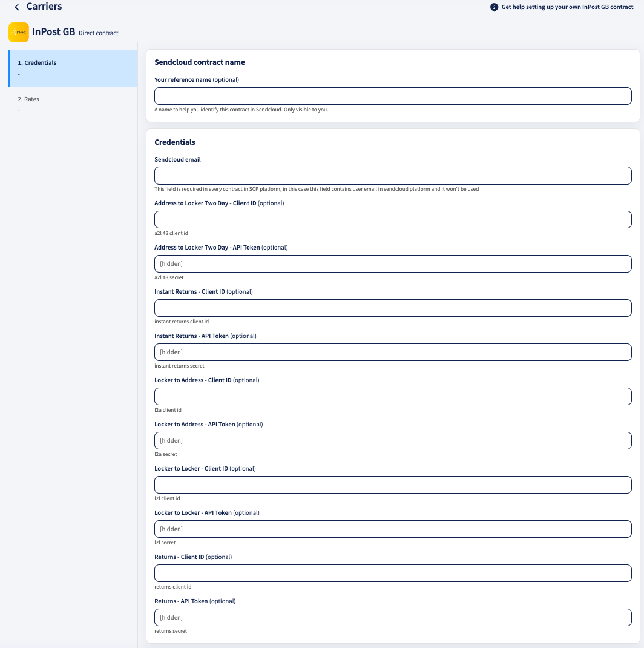644x648 pixels.
Task: Click the InPost GB carrier logo
Action: tap(19, 32)
